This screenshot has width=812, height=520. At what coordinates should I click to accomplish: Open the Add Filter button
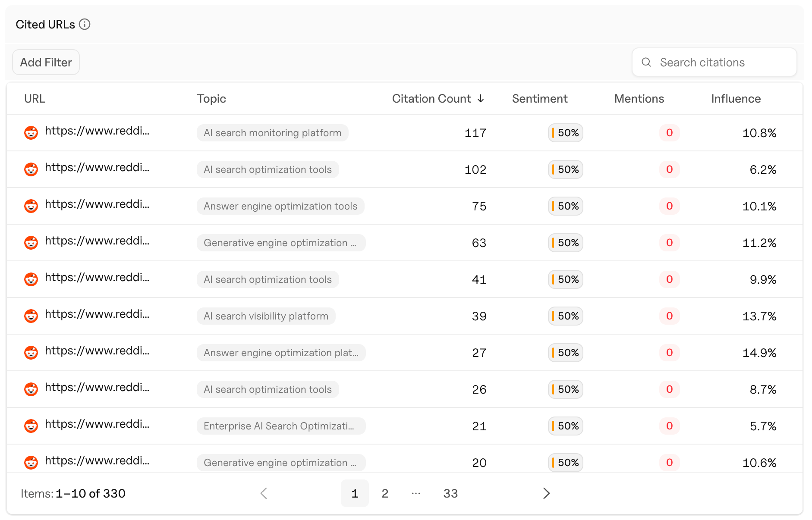click(46, 62)
